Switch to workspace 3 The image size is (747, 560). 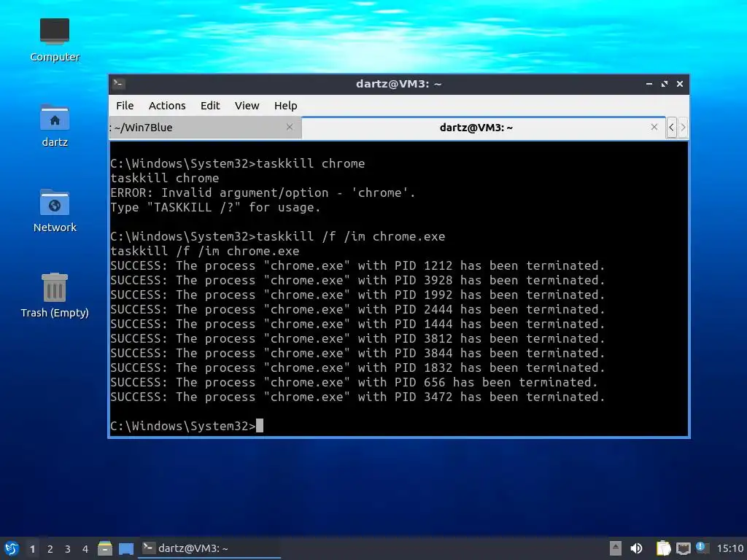pos(68,549)
